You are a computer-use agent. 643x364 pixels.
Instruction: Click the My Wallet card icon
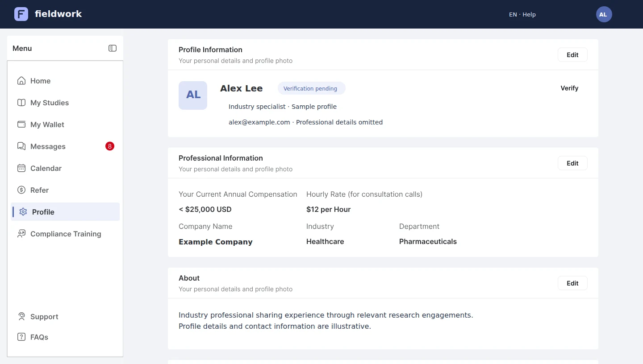(21, 124)
